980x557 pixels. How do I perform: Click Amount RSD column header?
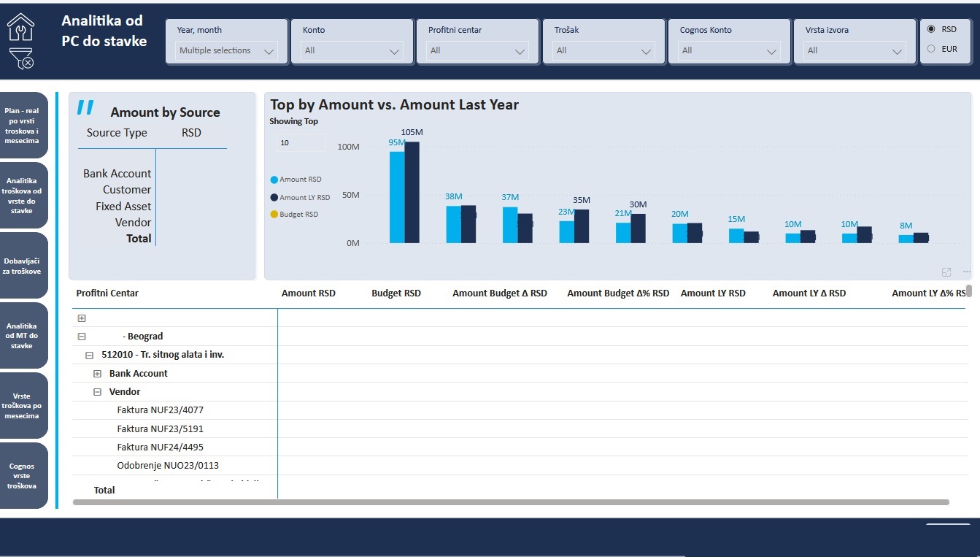pyautogui.click(x=309, y=293)
